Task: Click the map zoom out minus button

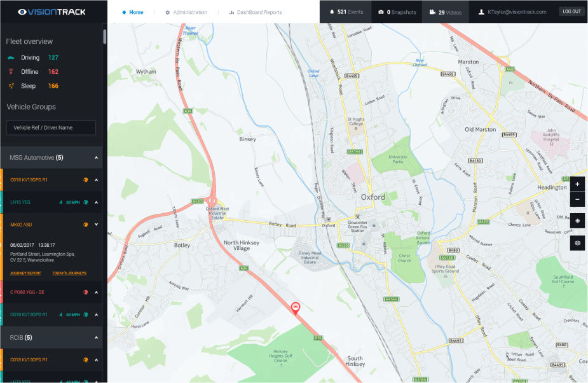Action: pyautogui.click(x=577, y=199)
